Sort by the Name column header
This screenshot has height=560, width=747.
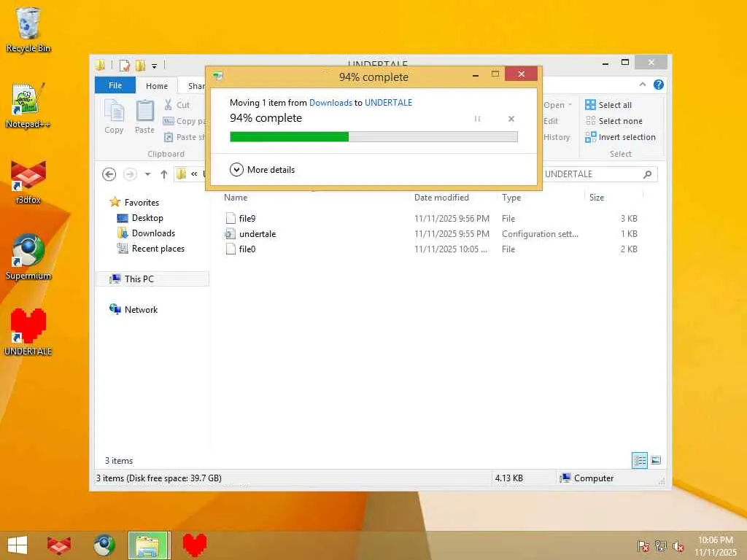point(236,197)
